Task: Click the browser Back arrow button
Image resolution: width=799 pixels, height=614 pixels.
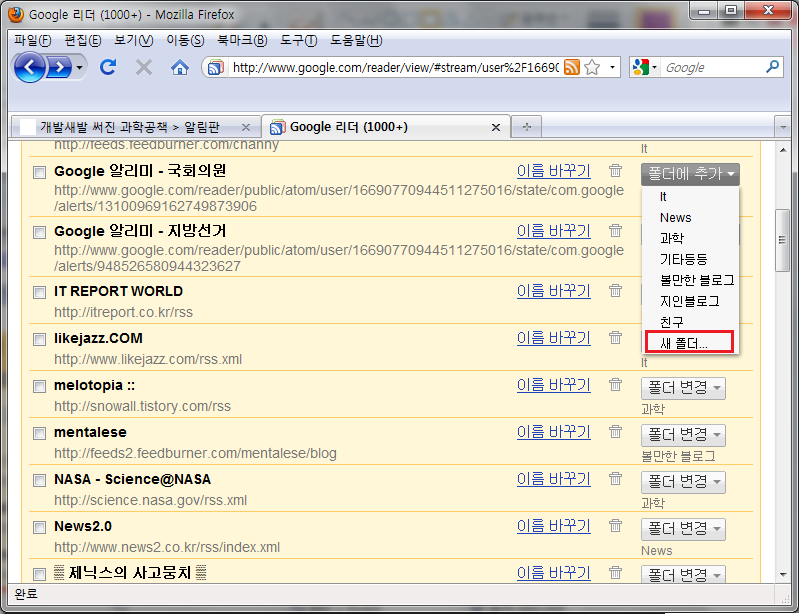Action: 31,67
